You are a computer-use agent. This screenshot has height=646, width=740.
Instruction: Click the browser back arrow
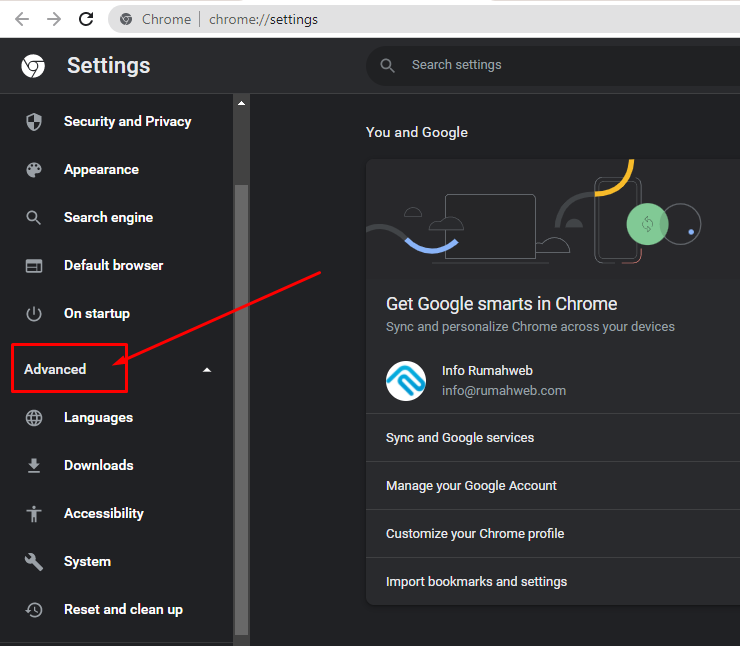click(x=22, y=19)
